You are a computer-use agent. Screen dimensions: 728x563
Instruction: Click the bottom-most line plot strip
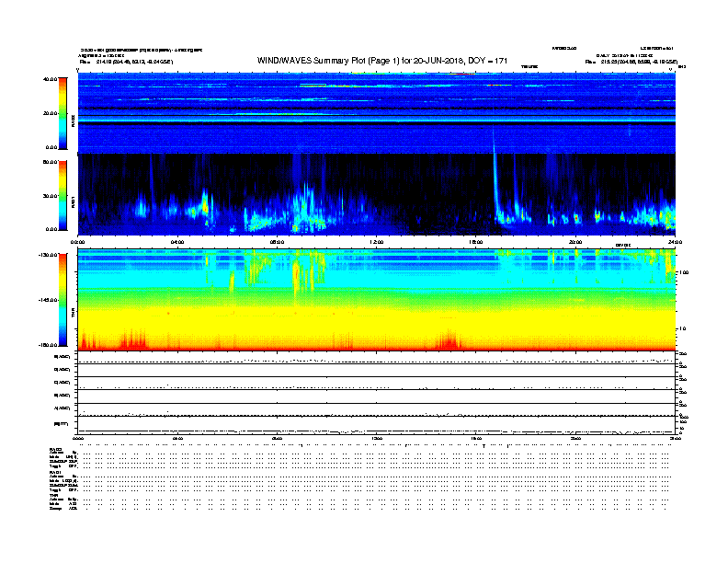tap(377, 425)
